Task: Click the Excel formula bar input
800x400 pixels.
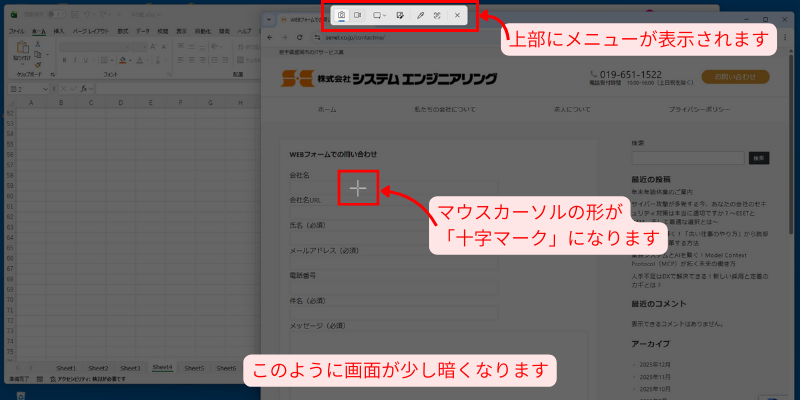Action: pyautogui.click(x=179, y=89)
